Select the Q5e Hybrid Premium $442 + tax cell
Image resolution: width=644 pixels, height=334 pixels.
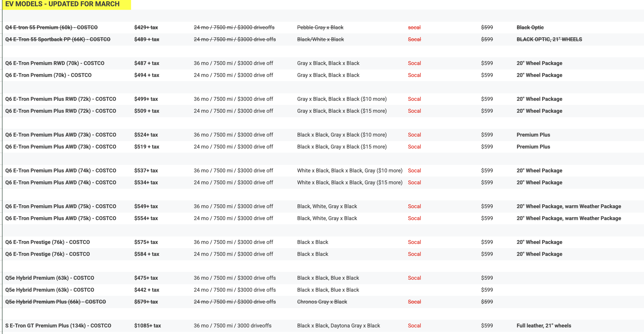point(147,290)
